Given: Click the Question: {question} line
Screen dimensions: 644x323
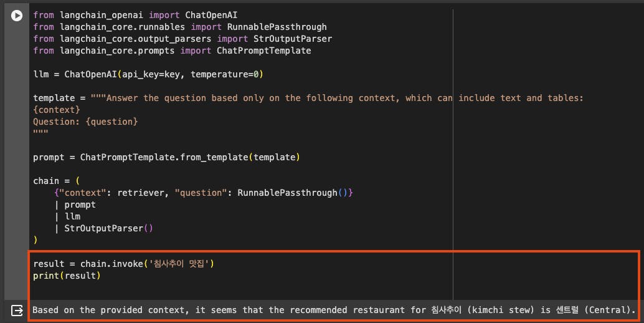Looking at the screenshot, I should tap(85, 122).
